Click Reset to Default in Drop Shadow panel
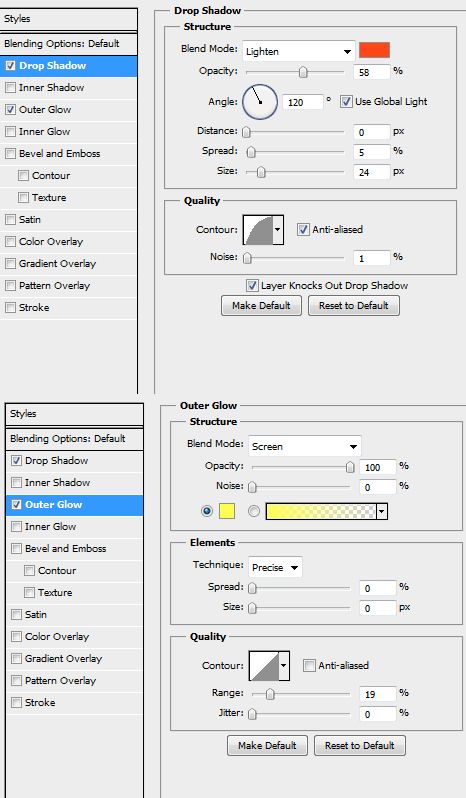Viewport: 466px width, 798px height. coord(354,305)
